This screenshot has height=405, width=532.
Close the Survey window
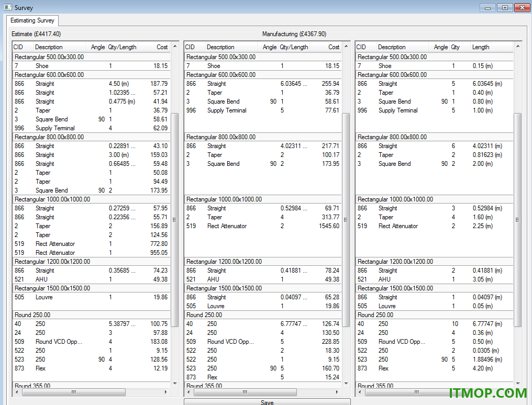click(522, 8)
